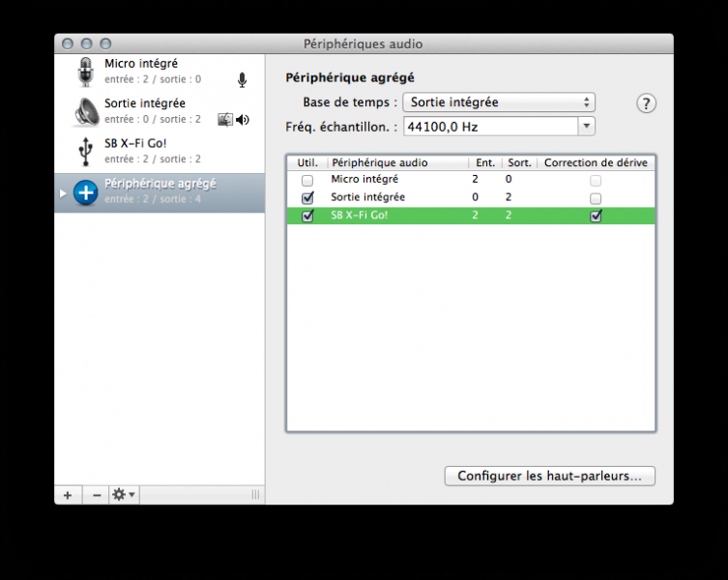Expand the Périphérique agrégé disclosure triangle

63,193
